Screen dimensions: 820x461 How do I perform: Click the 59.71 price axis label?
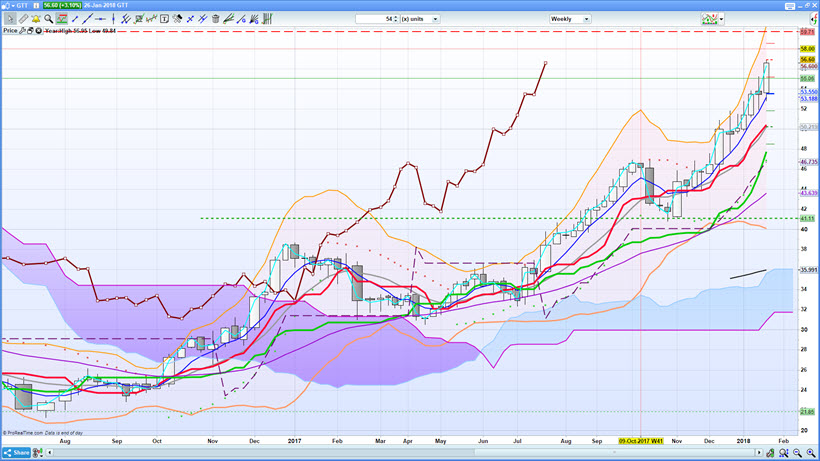point(807,32)
